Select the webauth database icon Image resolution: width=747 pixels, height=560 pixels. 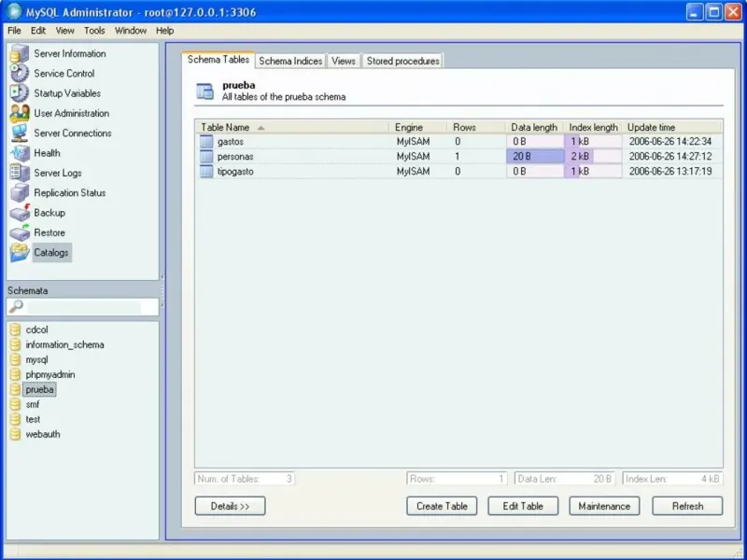pos(15,434)
